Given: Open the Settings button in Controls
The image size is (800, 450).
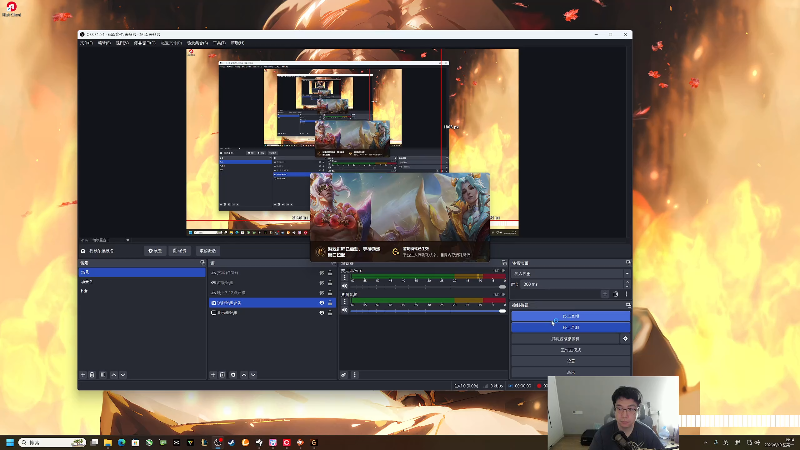Looking at the screenshot, I should point(570,361).
